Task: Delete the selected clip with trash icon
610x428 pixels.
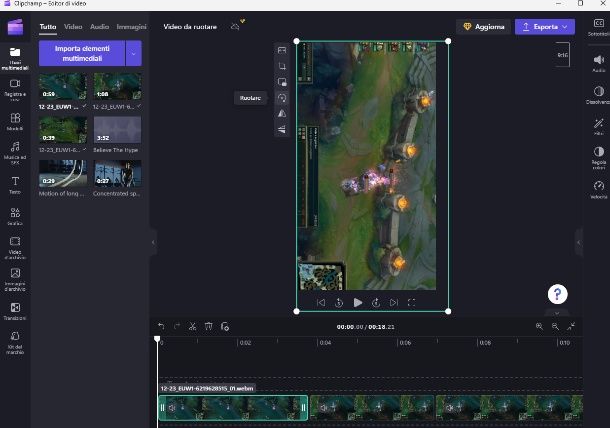Action: click(x=209, y=326)
